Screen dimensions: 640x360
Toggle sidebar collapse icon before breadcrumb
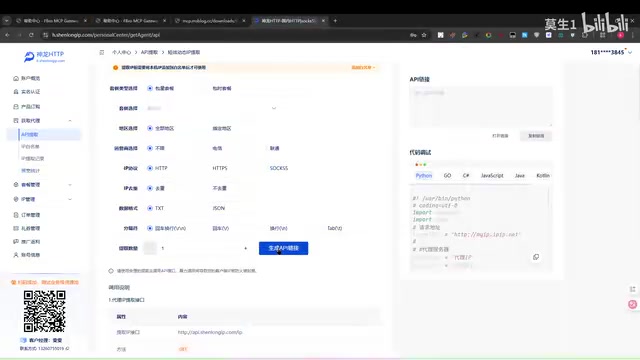[102, 52]
